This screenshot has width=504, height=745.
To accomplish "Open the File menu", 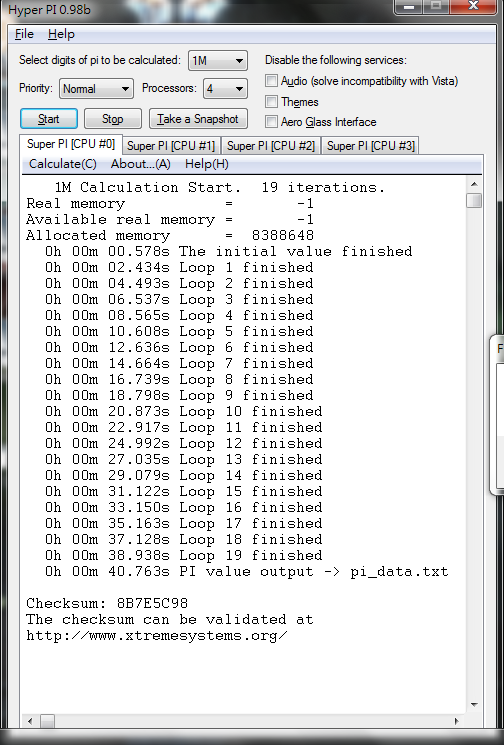I will coord(24,34).
